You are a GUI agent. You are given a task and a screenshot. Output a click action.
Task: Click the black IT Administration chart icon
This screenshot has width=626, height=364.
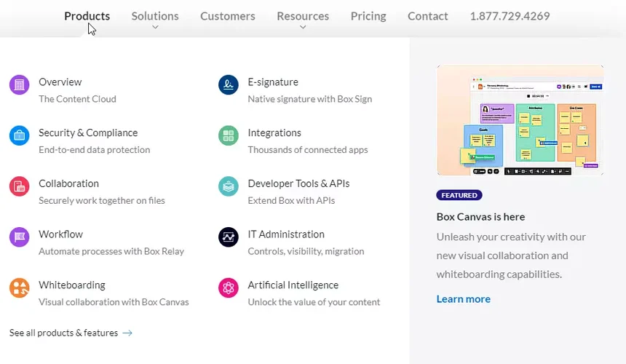[x=229, y=237]
